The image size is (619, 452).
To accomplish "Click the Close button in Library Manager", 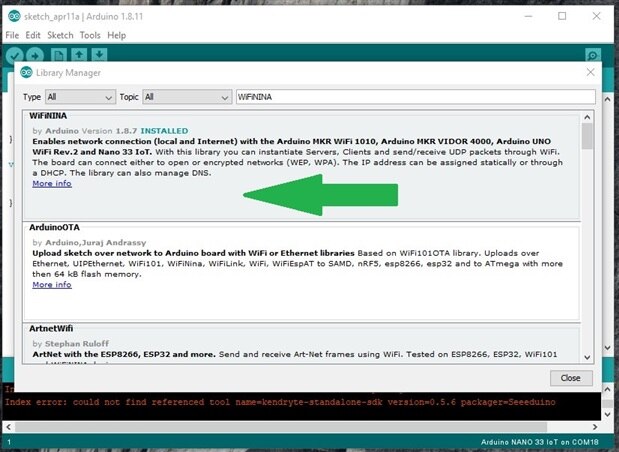I will coord(571,378).
